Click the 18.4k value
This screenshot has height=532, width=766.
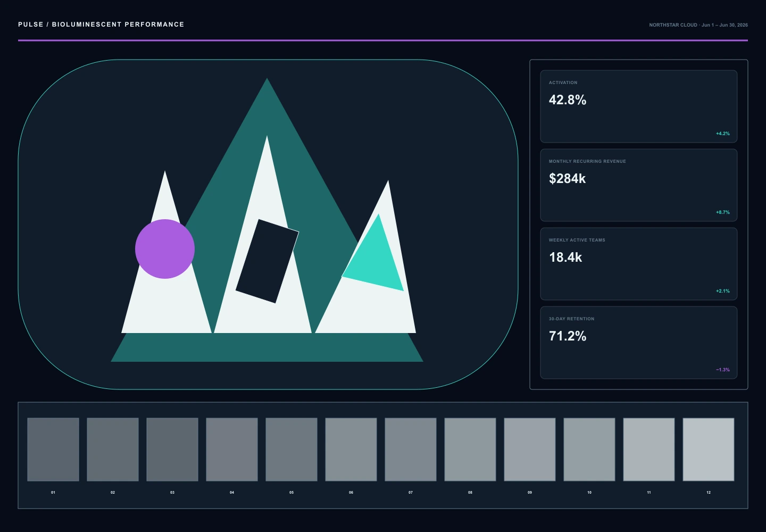(x=565, y=257)
